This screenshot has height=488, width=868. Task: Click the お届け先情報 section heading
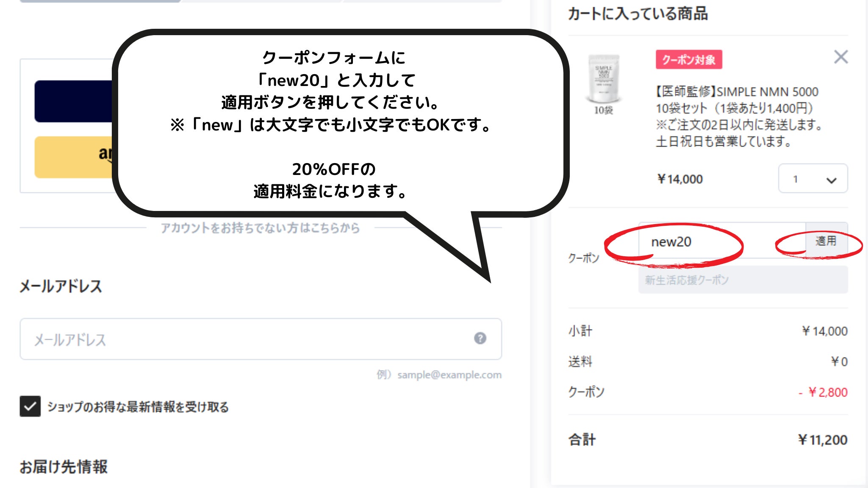coord(64,467)
